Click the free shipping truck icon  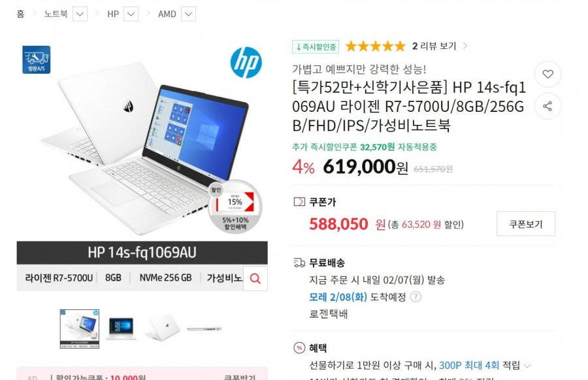299,263
